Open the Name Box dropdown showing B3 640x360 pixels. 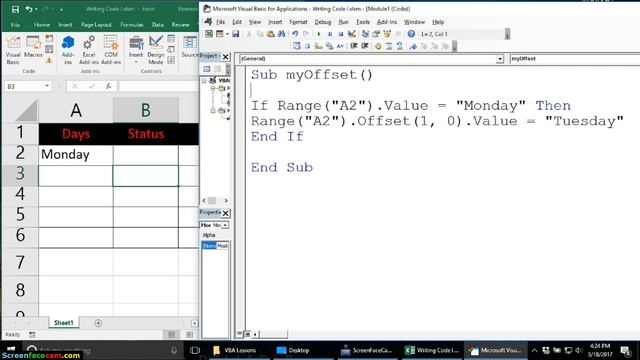(47, 86)
